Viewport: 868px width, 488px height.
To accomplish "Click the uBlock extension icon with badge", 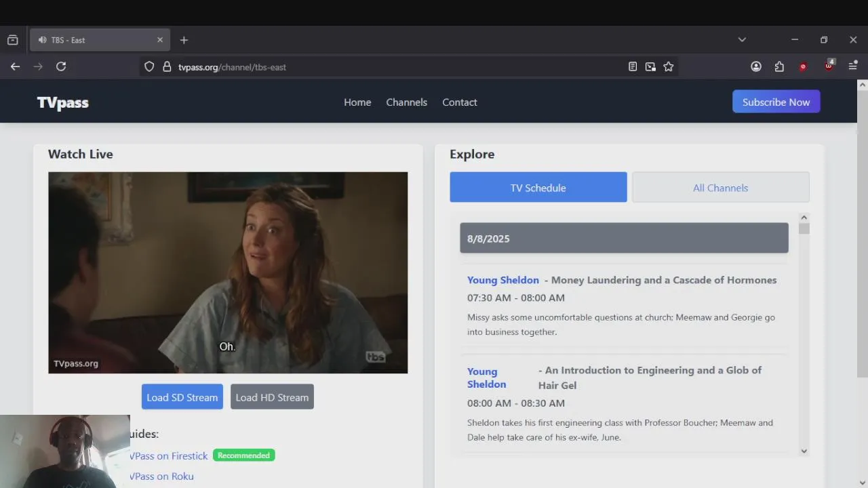I will (829, 65).
